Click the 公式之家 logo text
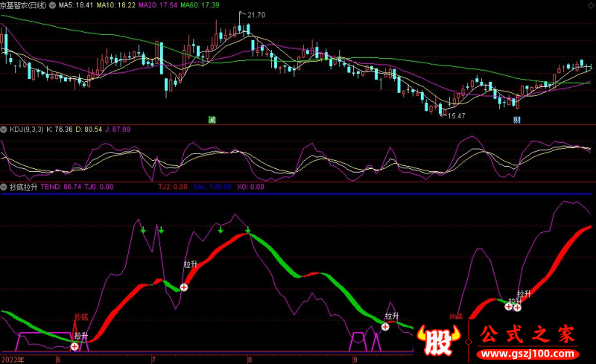 click(x=527, y=334)
